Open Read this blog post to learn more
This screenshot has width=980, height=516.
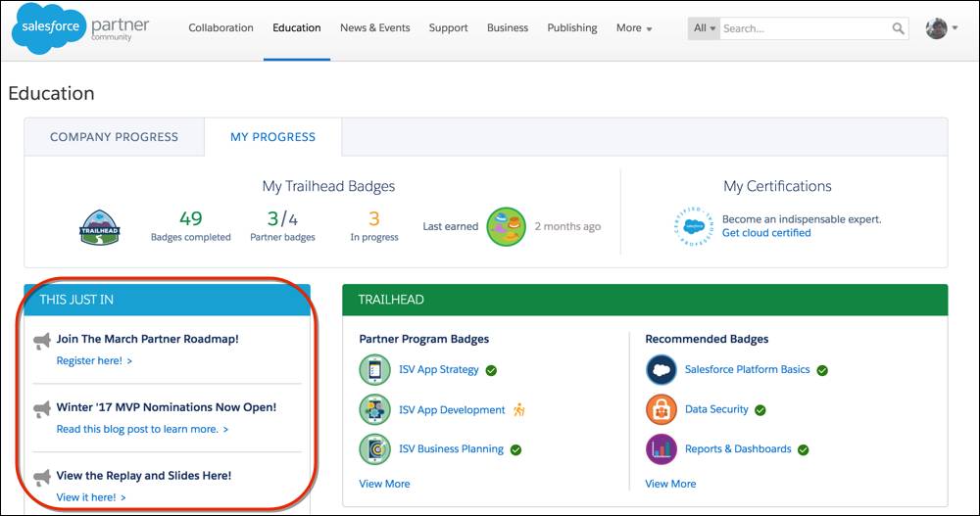click(142, 429)
